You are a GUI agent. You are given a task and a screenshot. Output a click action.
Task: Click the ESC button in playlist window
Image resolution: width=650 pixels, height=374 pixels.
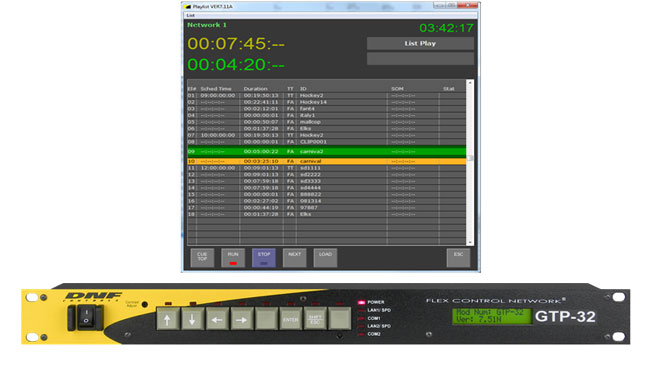tap(458, 257)
